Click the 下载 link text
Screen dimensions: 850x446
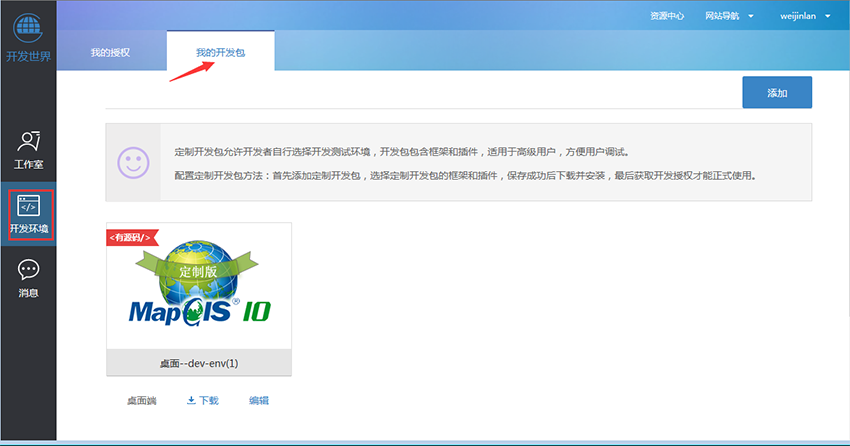[208, 400]
